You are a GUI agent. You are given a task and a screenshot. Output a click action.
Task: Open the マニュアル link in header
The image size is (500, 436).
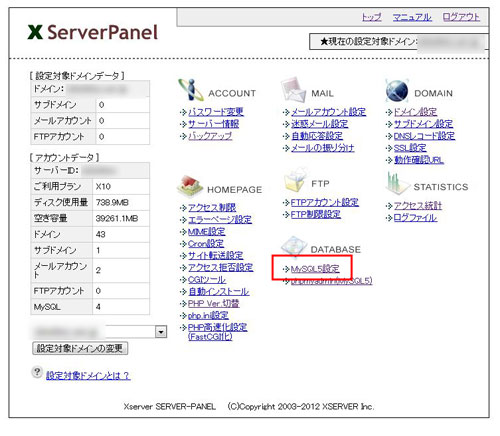pyautogui.click(x=412, y=17)
